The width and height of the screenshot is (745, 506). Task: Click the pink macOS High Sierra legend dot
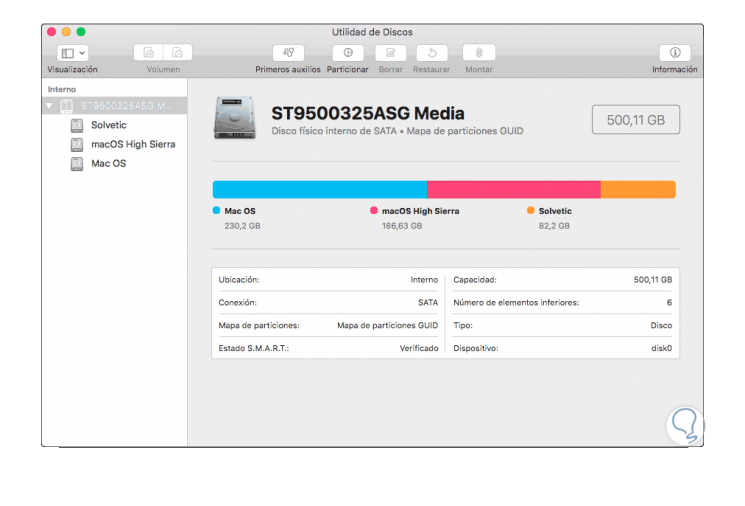374,210
